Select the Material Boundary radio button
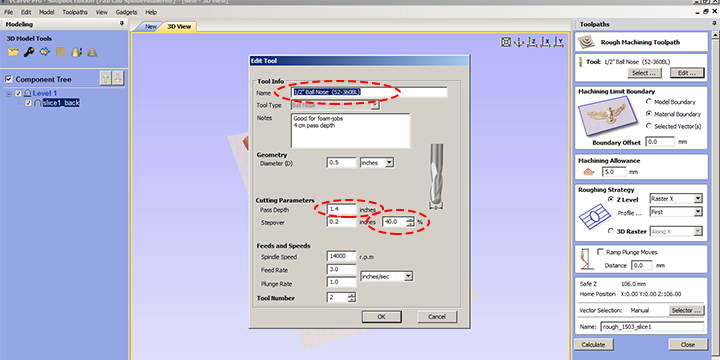The image size is (720, 360). point(649,113)
